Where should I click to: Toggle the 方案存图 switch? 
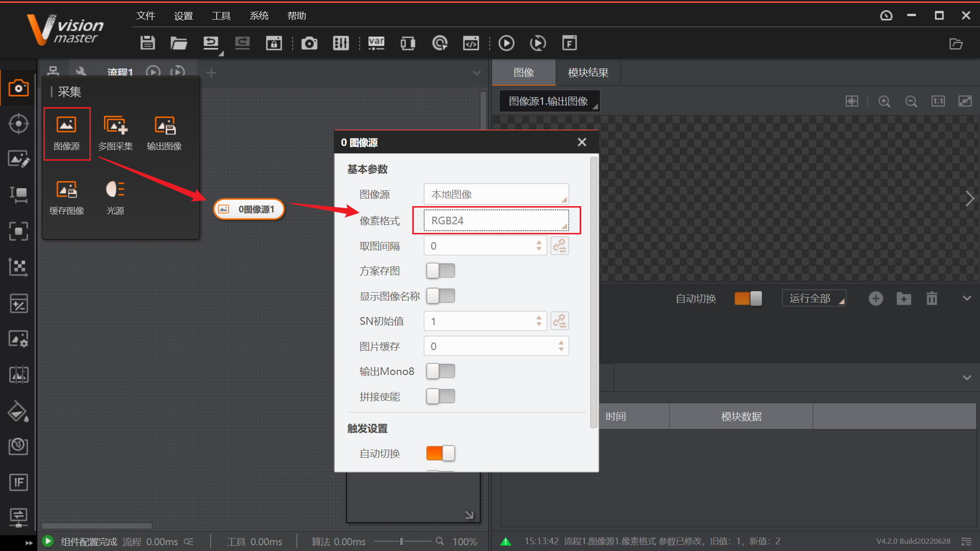[x=440, y=271]
